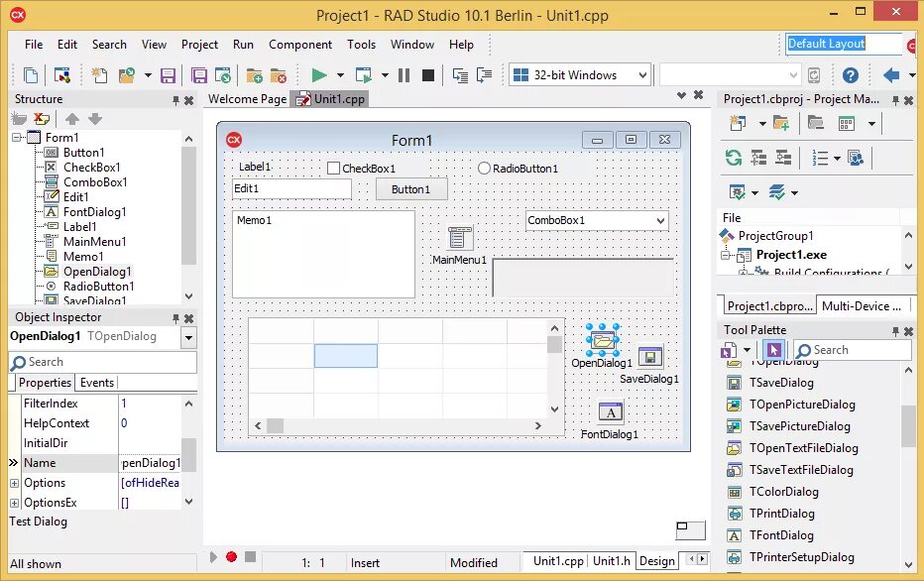Click the Edit1 text field on form
This screenshot has width=924, height=581.
(291, 188)
